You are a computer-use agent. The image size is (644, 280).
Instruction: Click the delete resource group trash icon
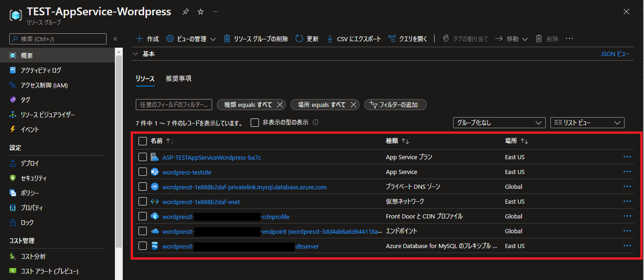[x=227, y=39]
